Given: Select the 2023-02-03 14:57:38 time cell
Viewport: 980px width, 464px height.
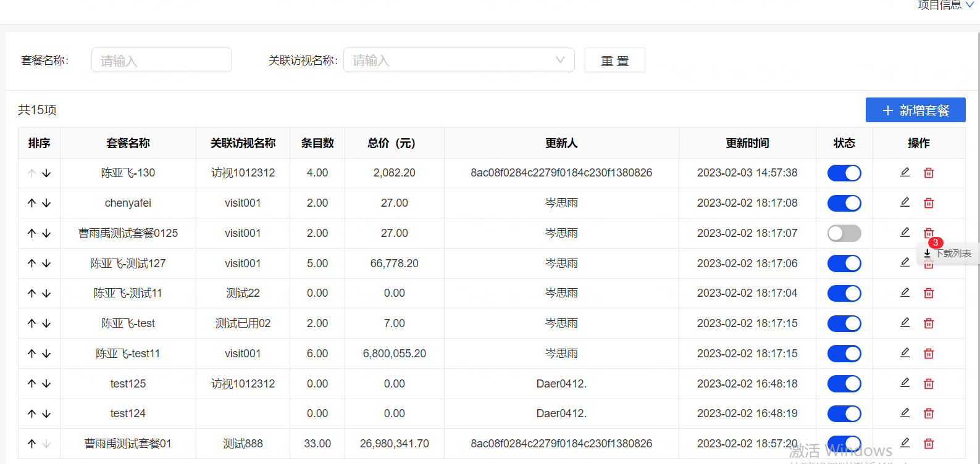Looking at the screenshot, I should coord(747,173).
